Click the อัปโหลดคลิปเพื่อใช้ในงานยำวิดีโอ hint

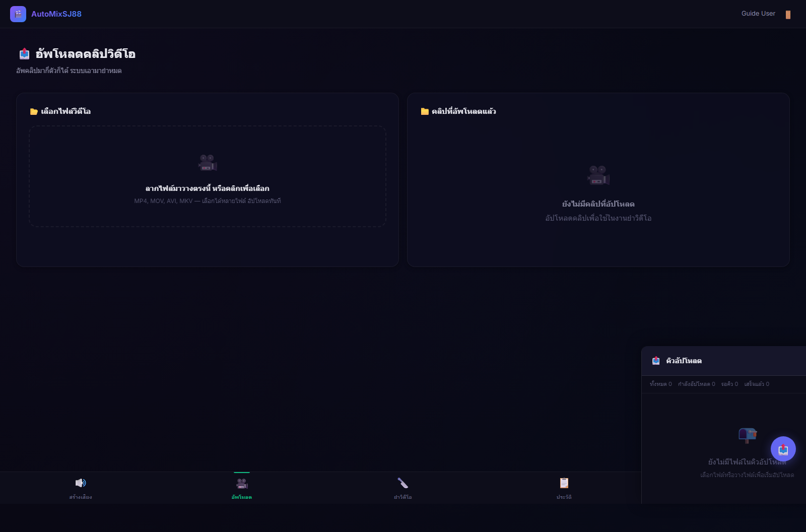click(598, 218)
